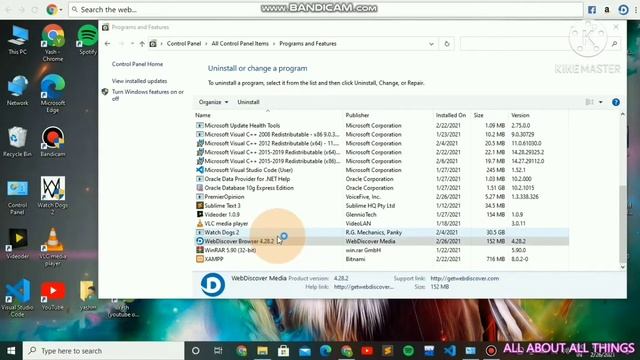The image size is (640, 360).
Task: Select WebDiscover Browser 4.28.2 row
Action: click(381, 241)
